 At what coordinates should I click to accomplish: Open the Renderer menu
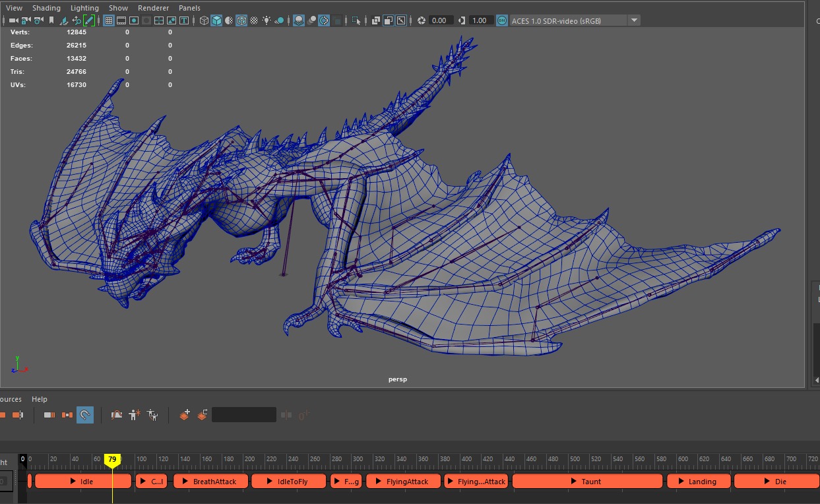(153, 8)
